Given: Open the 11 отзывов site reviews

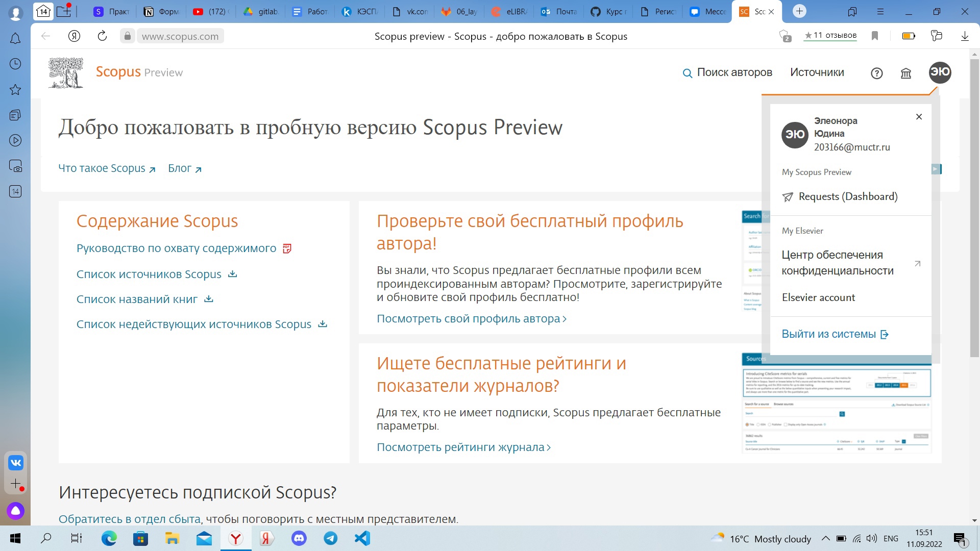Looking at the screenshot, I should coord(830,36).
